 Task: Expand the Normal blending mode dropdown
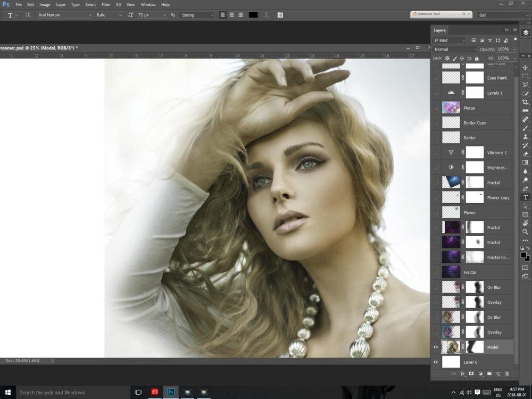[455, 49]
